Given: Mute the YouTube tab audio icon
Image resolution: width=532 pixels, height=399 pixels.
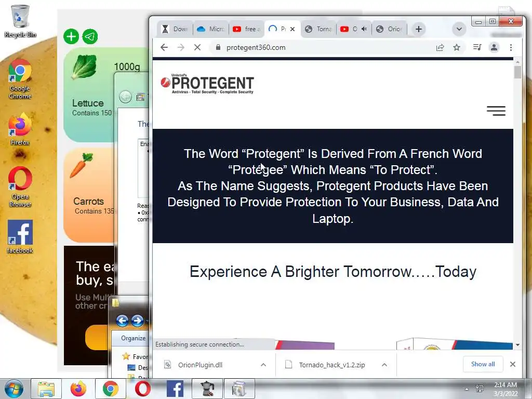Looking at the screenshot, I should pyautogui.click(x=364, y=29).
